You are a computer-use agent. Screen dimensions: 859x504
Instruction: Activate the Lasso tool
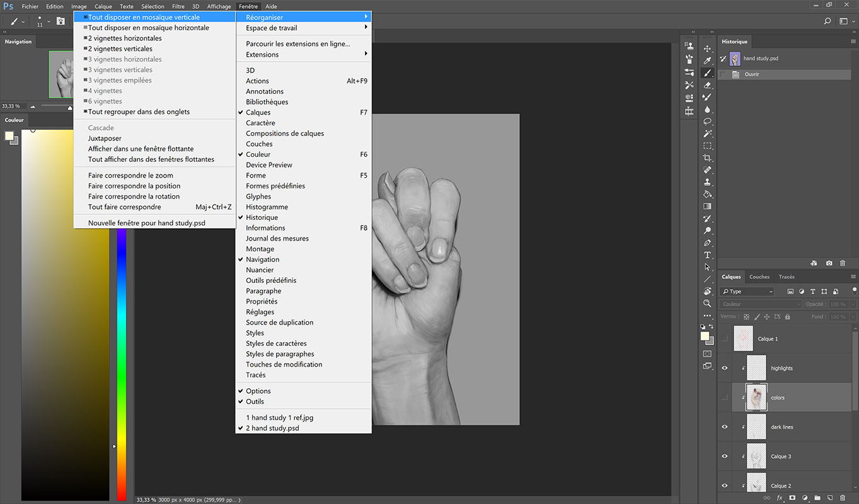(707, 122)
